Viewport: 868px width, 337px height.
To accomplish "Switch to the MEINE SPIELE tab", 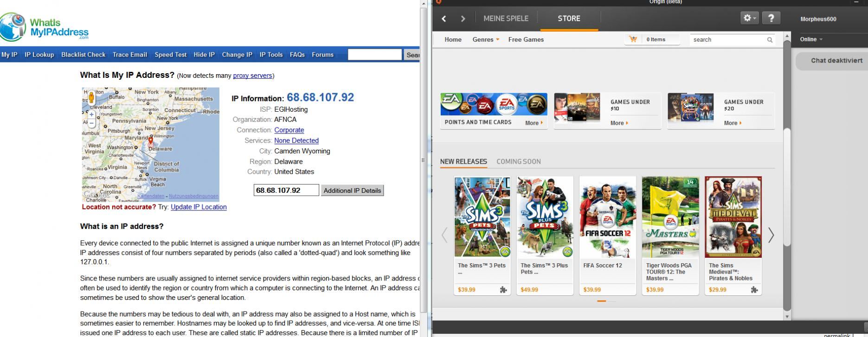I will pyautogui.click(x=506, y=19).
